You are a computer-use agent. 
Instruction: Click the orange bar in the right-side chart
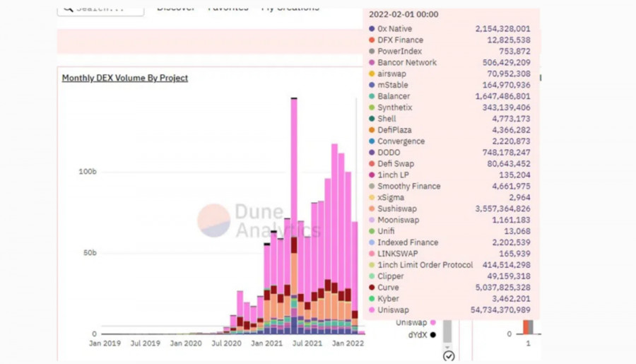pyautogui.click(x=526, y=327)
